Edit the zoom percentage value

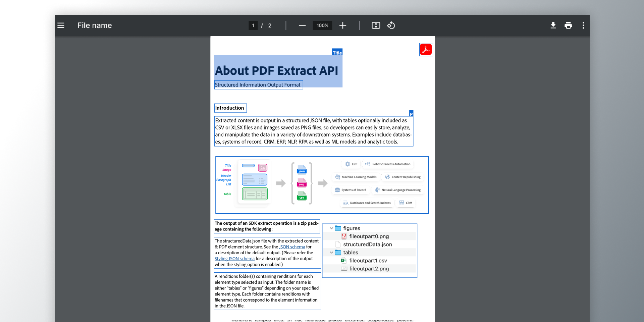click(322, 25)
